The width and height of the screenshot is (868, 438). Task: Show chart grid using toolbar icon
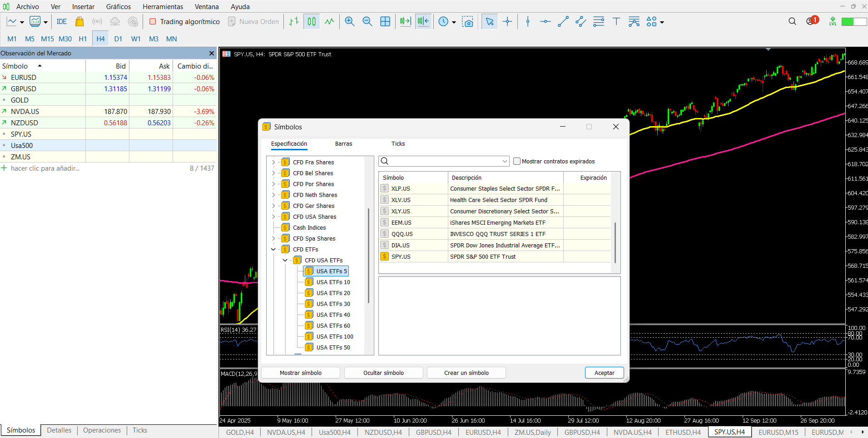(x=385, y=22)
